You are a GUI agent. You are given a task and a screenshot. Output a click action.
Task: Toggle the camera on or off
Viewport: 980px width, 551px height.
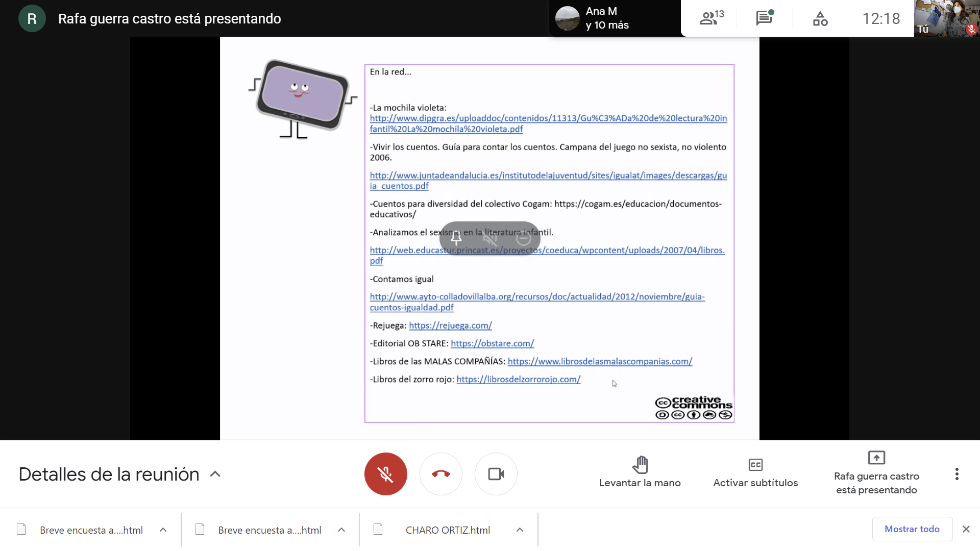(496, 474)
